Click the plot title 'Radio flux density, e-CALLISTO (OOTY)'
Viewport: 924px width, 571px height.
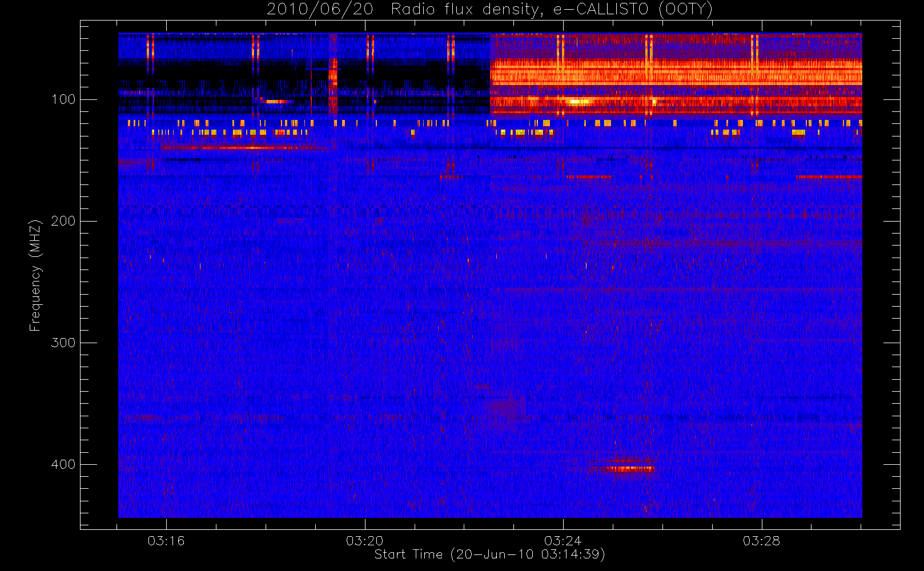[x=552, y=10]
